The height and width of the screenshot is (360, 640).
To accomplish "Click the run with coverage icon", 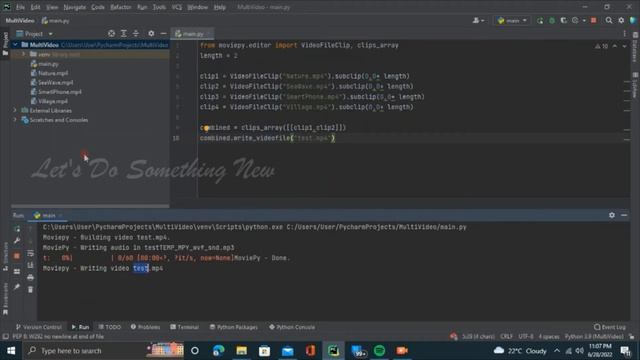I will click(x=564, y=20).
